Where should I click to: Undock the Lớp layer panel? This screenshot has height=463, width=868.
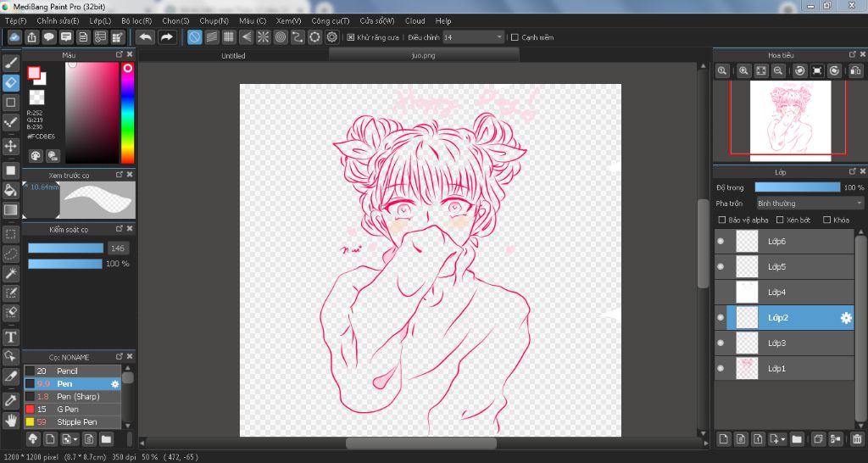pos(853,171)
